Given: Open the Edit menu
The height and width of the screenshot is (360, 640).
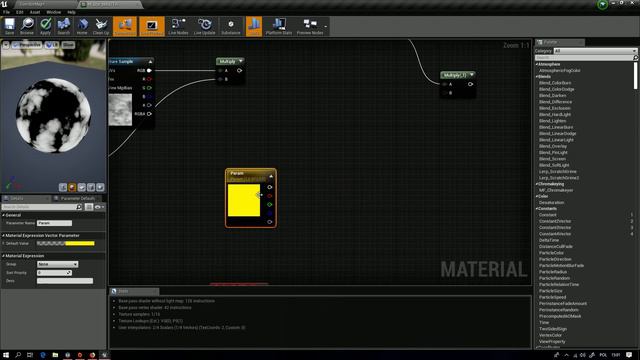Looking at the screenshot, I should [20, 12].
